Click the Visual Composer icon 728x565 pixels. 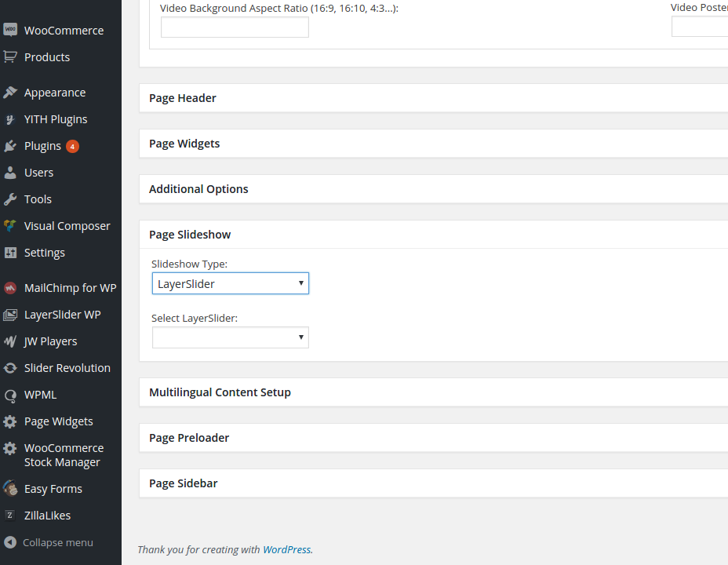click(10, 226)
